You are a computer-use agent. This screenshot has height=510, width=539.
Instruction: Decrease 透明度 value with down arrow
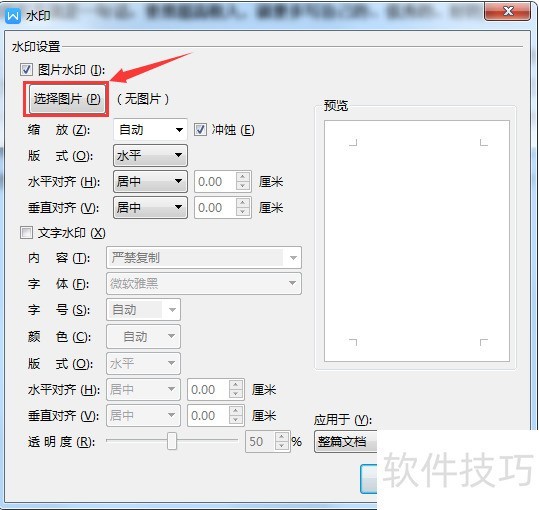[x=282, y=446]
